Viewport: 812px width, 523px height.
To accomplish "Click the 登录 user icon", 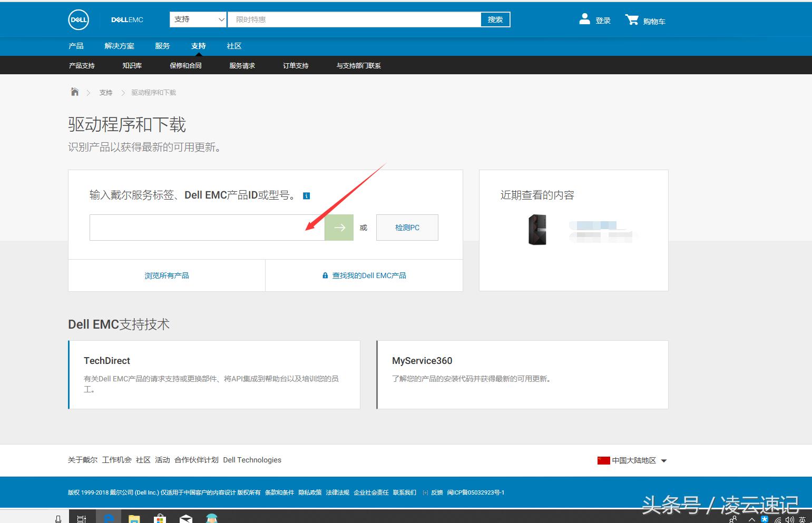I will click(585, 19).
